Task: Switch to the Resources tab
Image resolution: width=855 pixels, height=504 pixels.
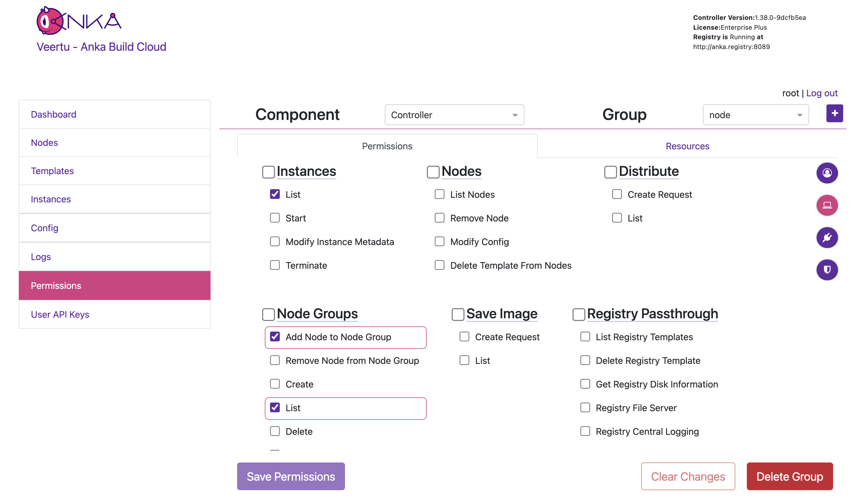Action: coord(687,146)
